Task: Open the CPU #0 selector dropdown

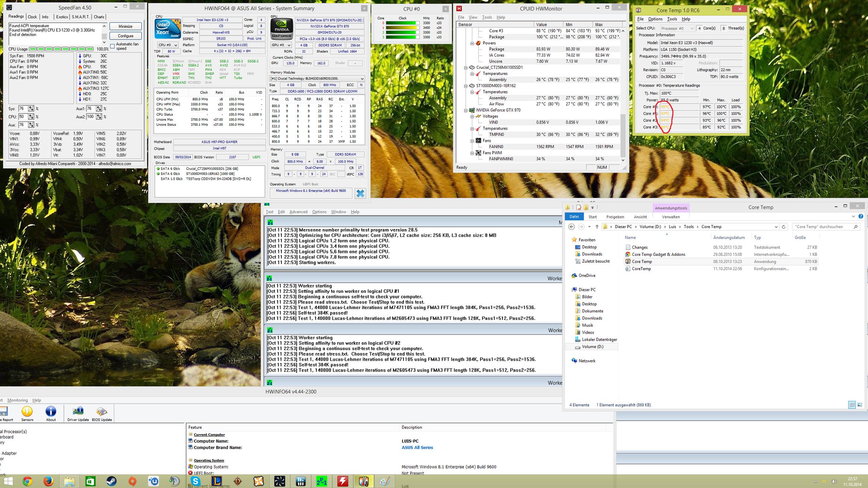Action: pos(167,45)
